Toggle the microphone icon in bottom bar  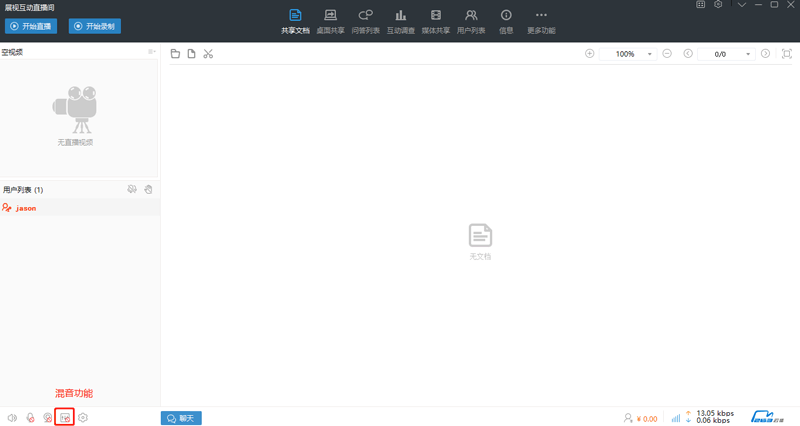pos(30,417)
